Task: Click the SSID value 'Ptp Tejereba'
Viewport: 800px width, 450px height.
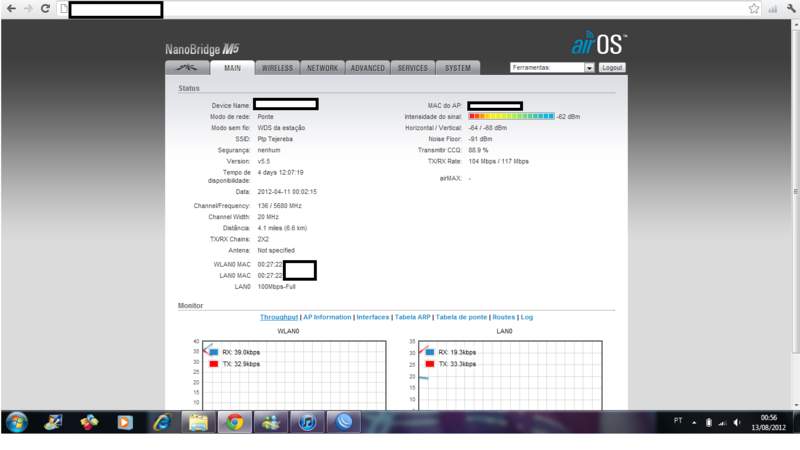Action: click(x=275, y=139)
